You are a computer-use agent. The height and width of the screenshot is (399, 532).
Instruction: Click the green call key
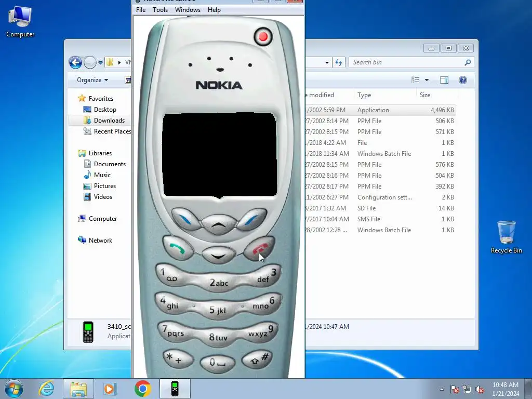click(178, 248)
